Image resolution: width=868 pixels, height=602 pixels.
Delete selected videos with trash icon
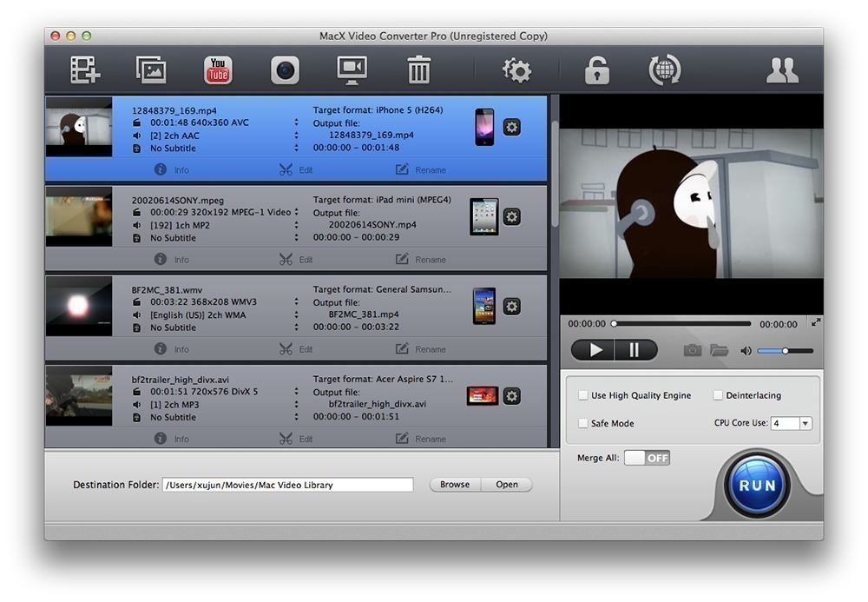pyautogui.click(x=418, y=69)
